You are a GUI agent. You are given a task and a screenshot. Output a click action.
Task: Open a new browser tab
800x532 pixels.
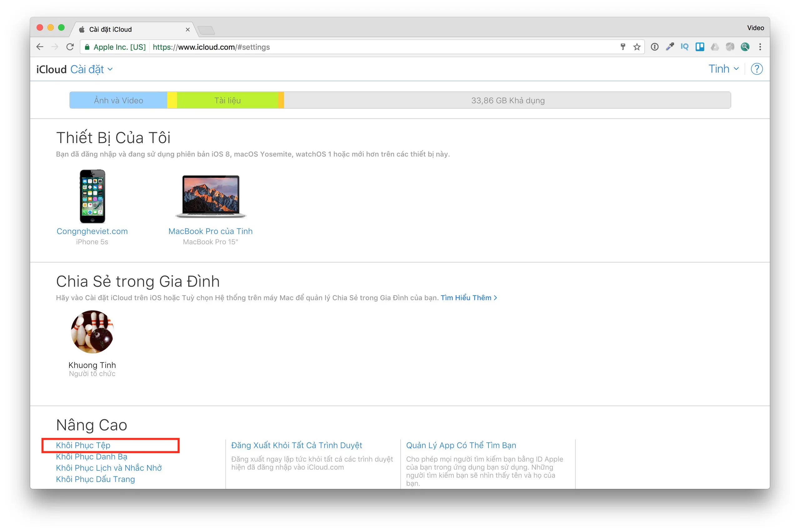tap(206, 30)
